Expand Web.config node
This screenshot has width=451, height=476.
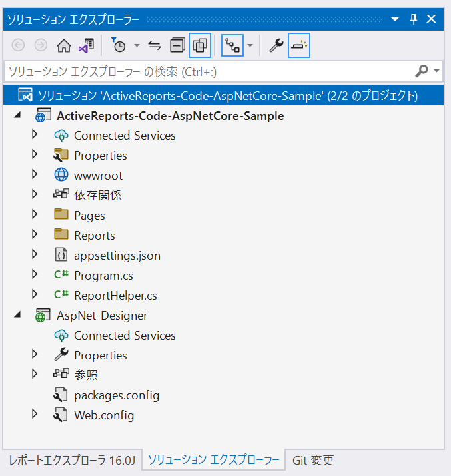(x=35, y=414)
